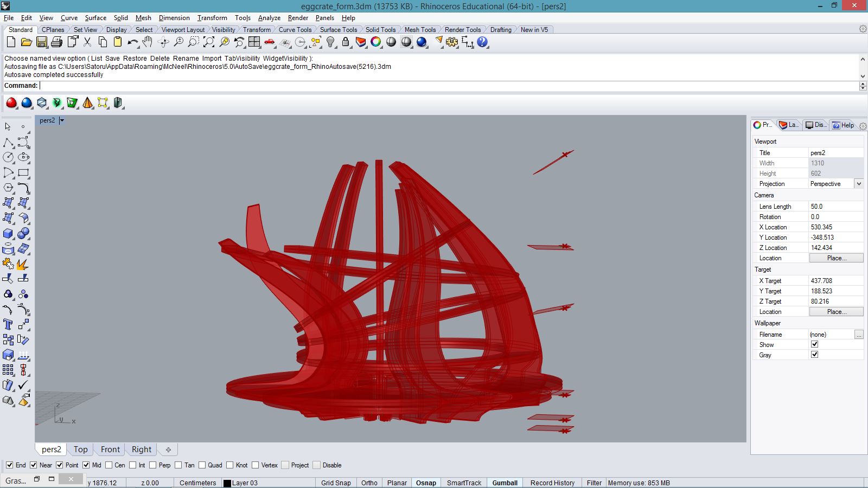Select the Box solid tool
Viewport: 868px width, 488px height.
click(x=8, y=234)
